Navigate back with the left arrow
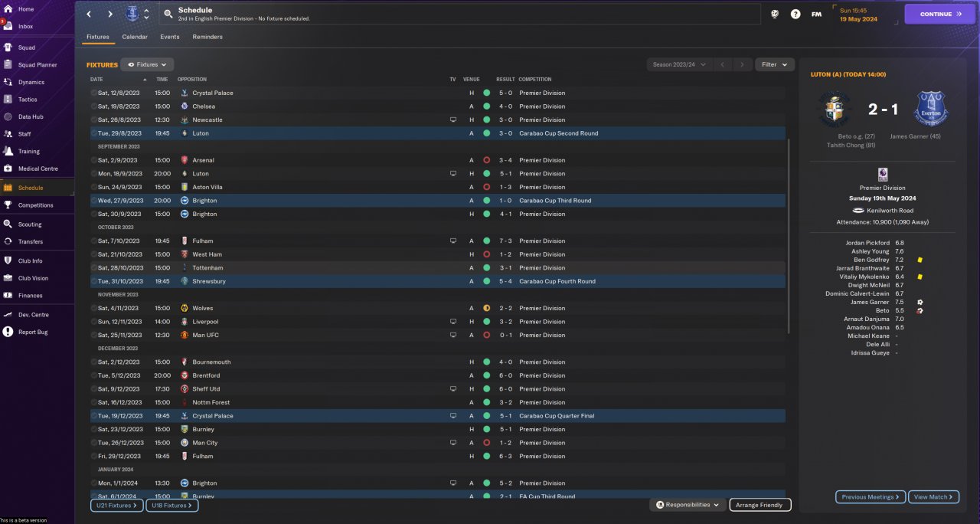 click(x=89, y=14)
